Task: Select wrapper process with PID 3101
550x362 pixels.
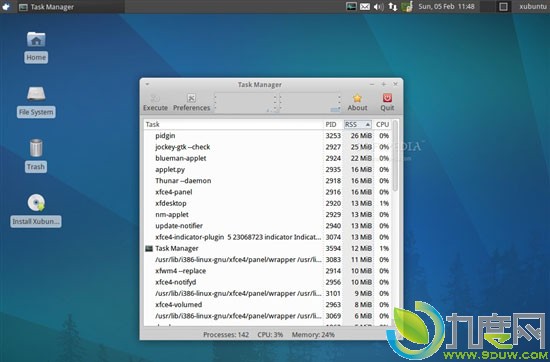Action: click(268, 293)
